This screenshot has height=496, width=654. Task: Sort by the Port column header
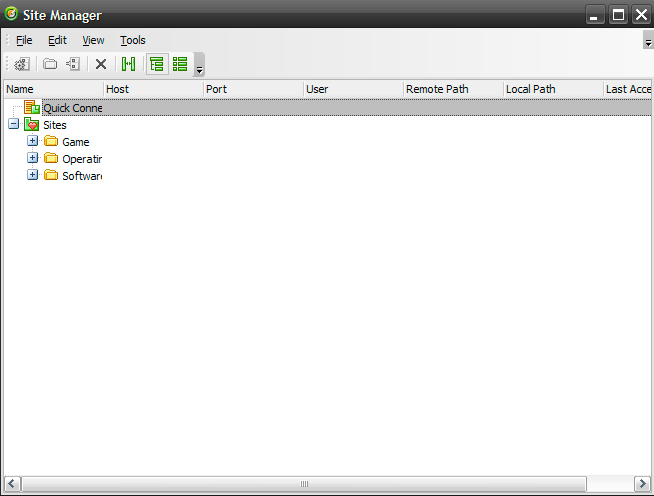pos(254,89)
